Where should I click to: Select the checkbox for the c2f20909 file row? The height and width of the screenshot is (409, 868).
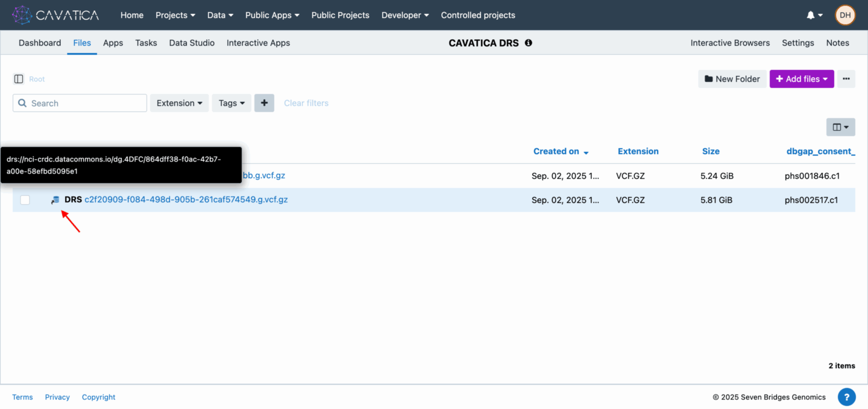(x=25, y=199)
